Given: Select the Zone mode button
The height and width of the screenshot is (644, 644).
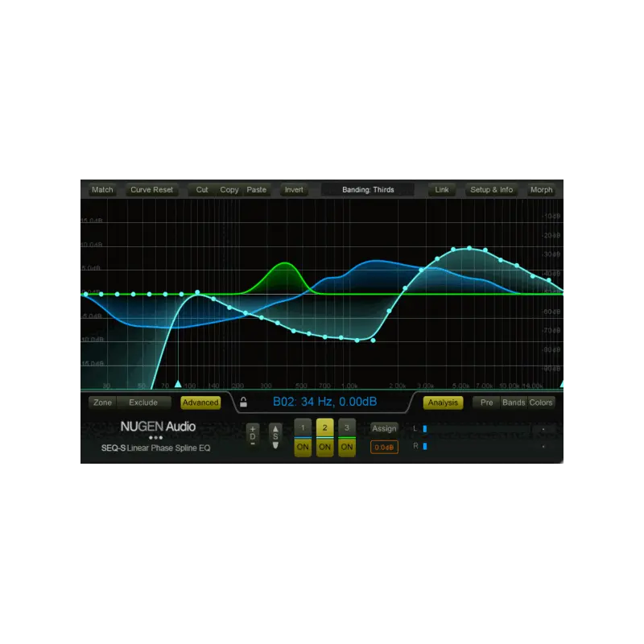Looking at the screenshot, I should (103, 402).
